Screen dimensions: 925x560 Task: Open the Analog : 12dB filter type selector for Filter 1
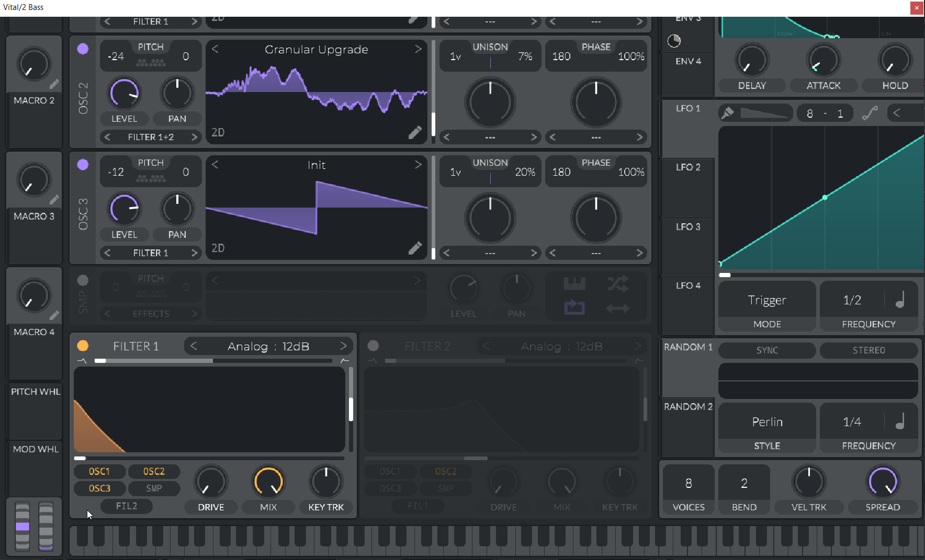tap(268, 346)
